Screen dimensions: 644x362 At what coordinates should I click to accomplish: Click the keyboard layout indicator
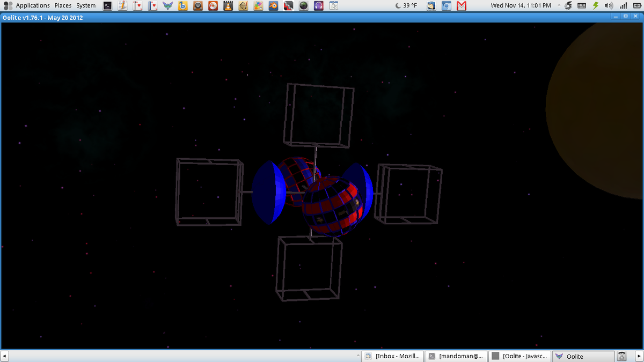pos(582,6)
